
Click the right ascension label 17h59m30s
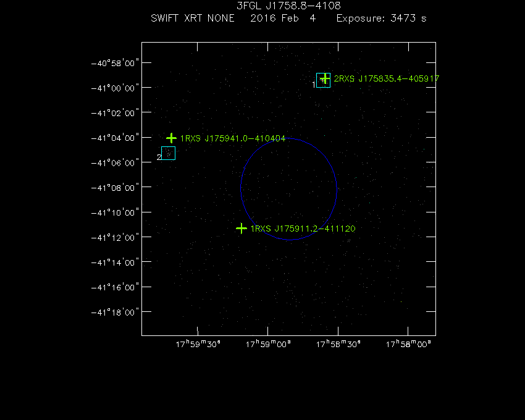point(198,344)
